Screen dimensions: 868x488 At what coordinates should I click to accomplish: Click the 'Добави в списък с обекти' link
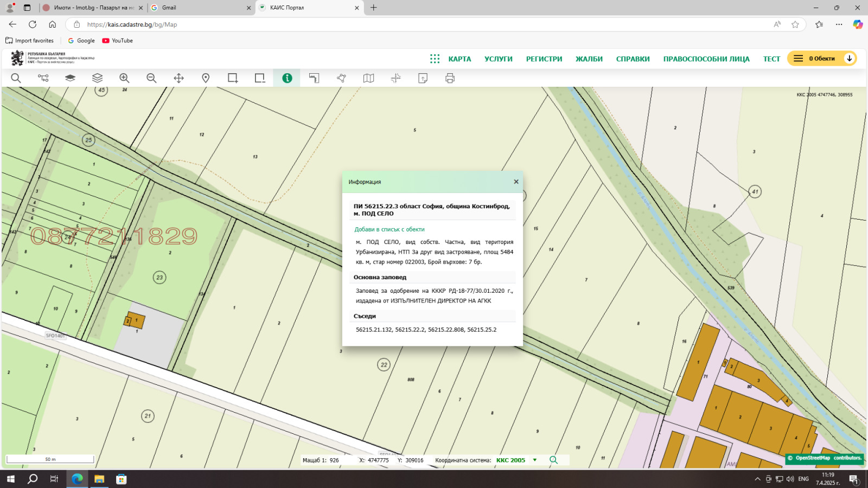click(x=389, y=229)
